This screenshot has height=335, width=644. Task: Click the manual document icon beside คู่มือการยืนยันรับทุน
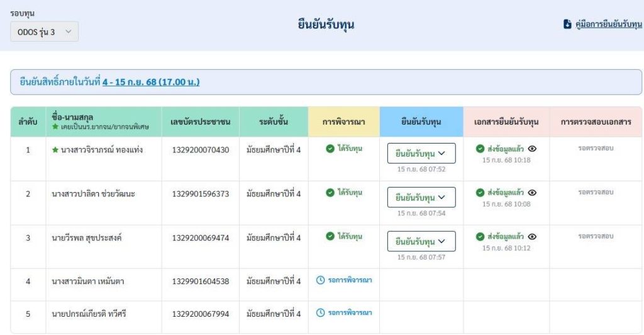click(567, 25)
